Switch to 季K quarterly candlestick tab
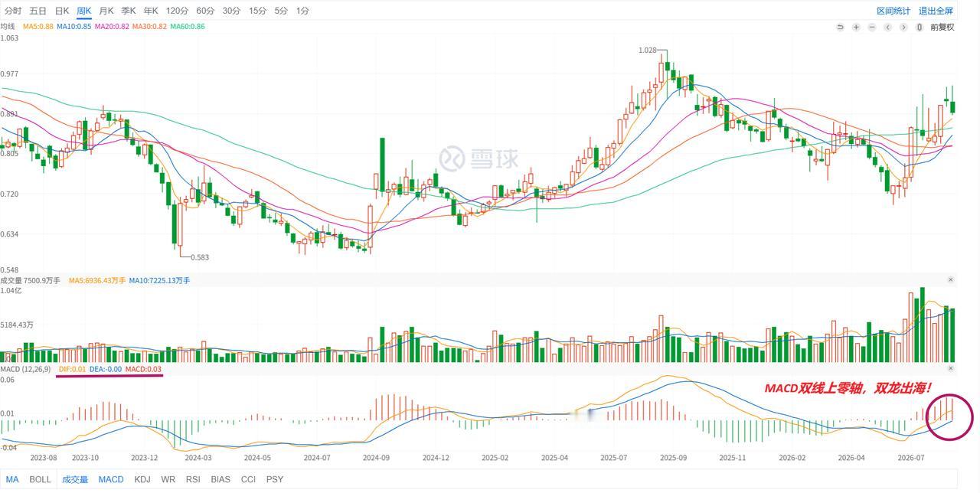 pos(129,11)
